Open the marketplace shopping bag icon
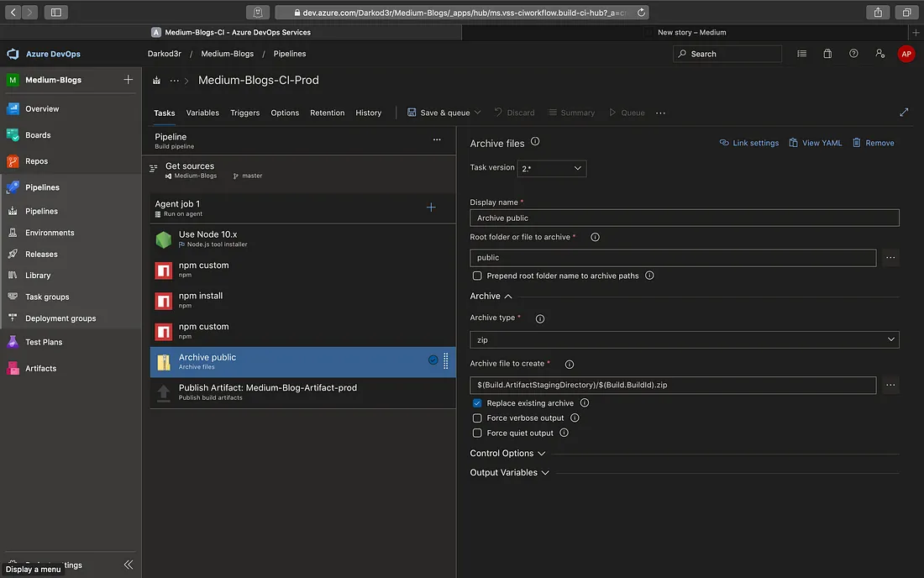Image resolution: width=924 pixels, height=578 pixels. (x=827, y=54)
